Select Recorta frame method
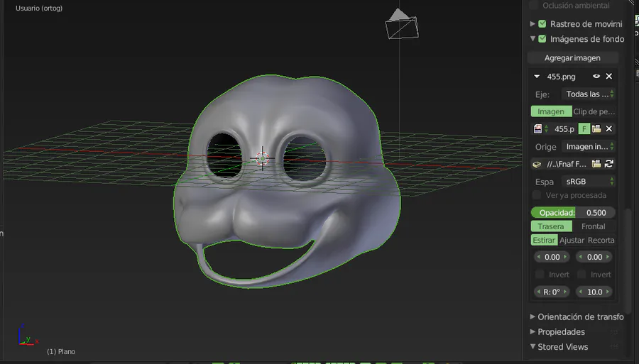This screenshot has width=639, height=364. coord(601,241)
